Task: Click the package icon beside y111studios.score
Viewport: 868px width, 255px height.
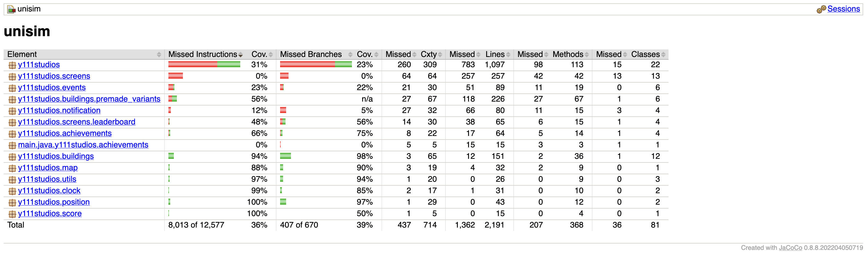Action: click(x=12, y=214)
